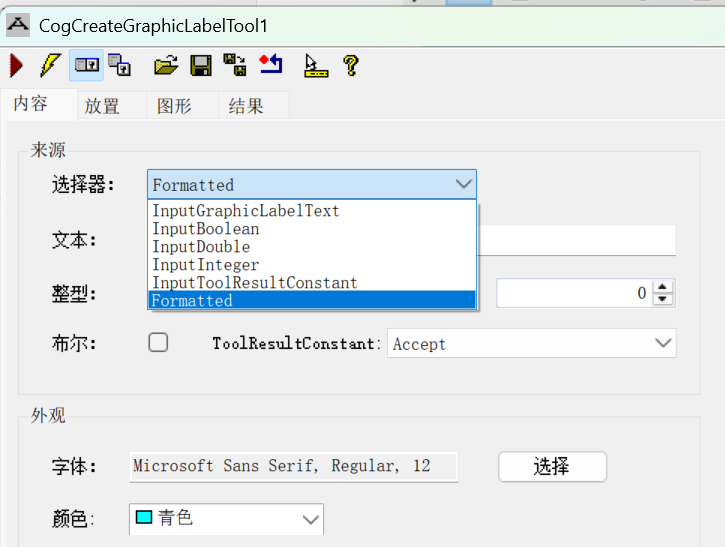This screenshot has height=547, width=725.
Task: Click the 选择器: label
Action: point(83,184)
